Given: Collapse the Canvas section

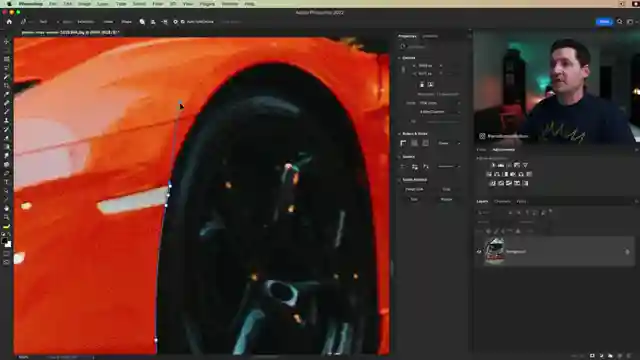Looking at the screenshot, I should tap(400, 58).
